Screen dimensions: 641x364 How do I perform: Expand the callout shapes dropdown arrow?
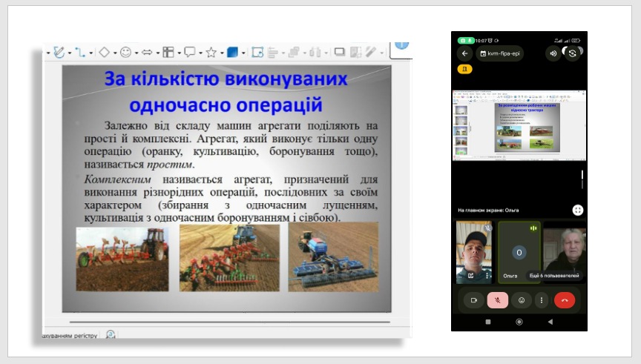pos(200,53)
